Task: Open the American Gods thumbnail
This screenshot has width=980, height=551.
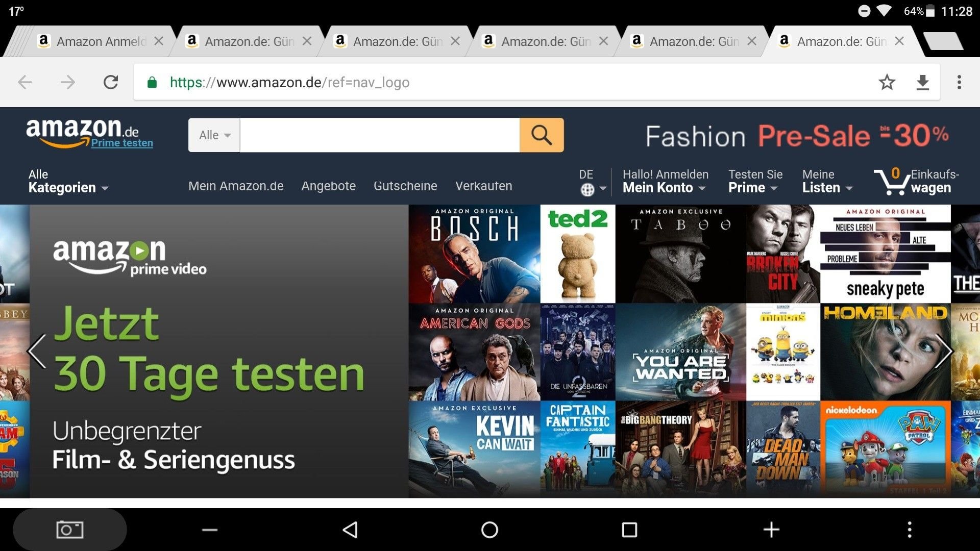Action: pyautogui.click(x=474, y=352)
